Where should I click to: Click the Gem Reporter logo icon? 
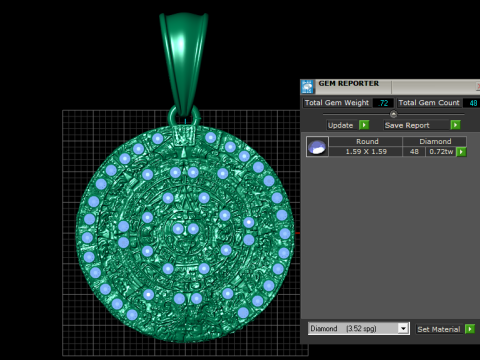[x=307, y=87]
